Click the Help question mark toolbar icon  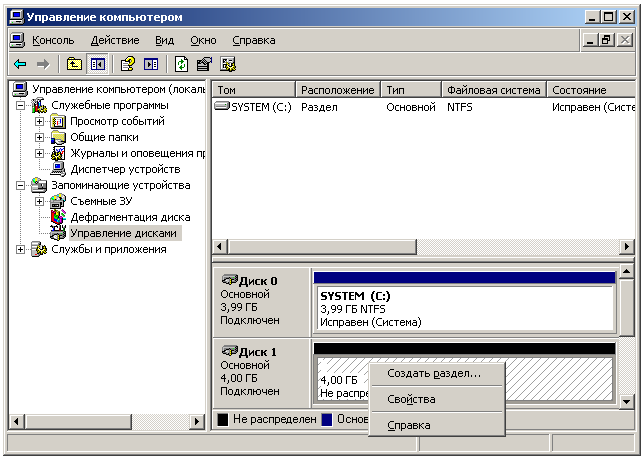tap(128, 64)
